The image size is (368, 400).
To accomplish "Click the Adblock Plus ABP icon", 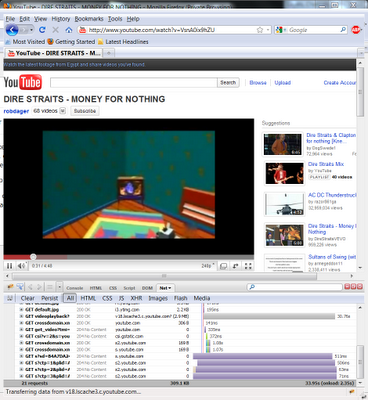I will [356, 30].
